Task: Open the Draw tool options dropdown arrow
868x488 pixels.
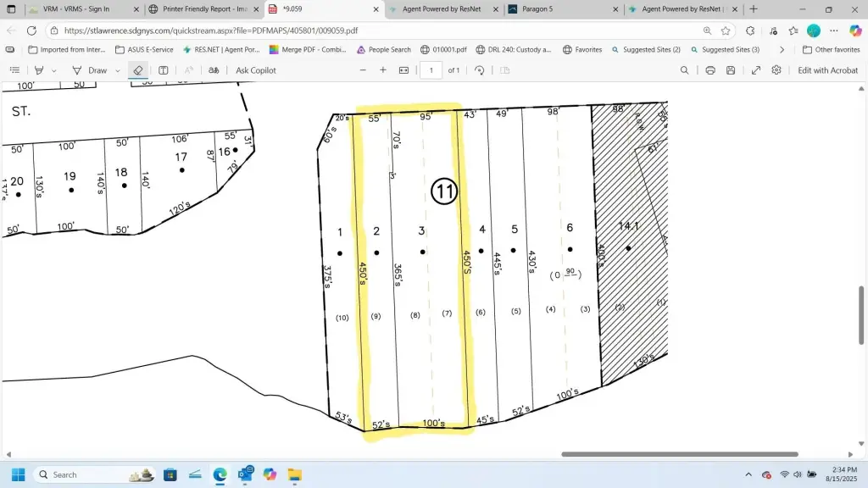Action: [x=118, y=70]
